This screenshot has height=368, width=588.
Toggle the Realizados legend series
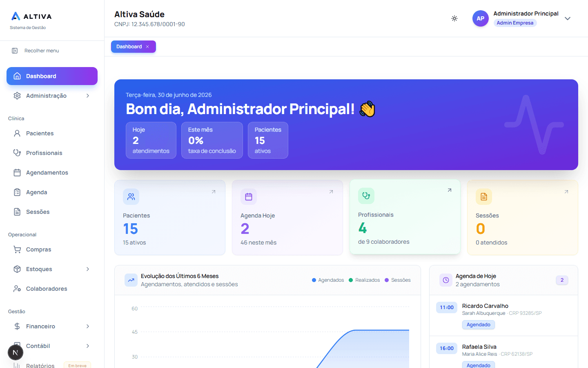[364, 280]
